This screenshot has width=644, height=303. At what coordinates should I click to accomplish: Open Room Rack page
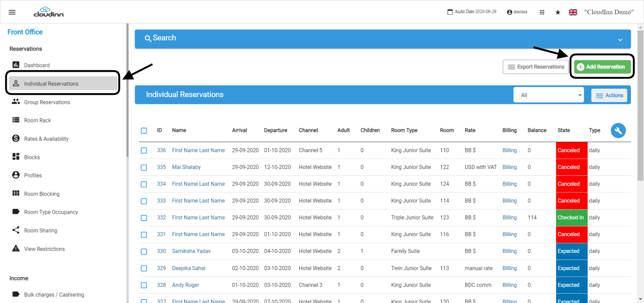[37, 120]
